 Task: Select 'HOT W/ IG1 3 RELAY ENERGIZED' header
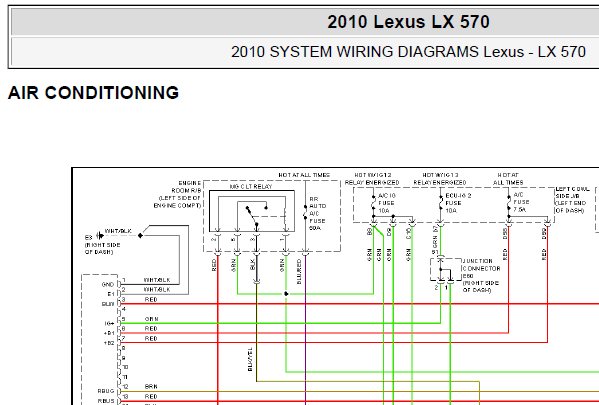click(440, 179)
